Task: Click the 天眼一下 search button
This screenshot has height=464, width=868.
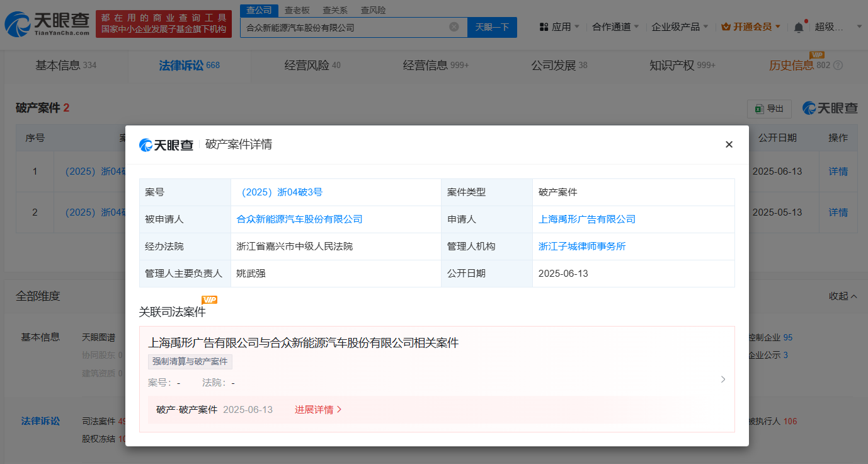Action: tap(492, 27)
